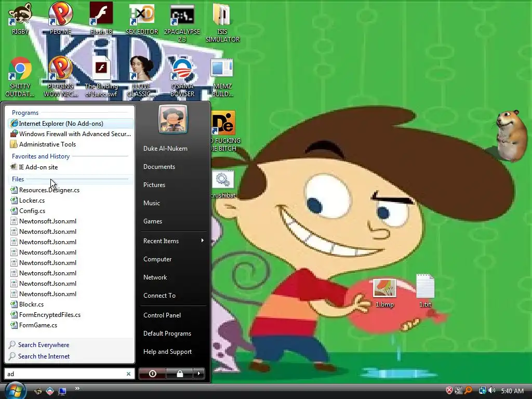Open Windows Firewall with Advanced Security
Screen dimensions: 532x399
coord(70,134)
